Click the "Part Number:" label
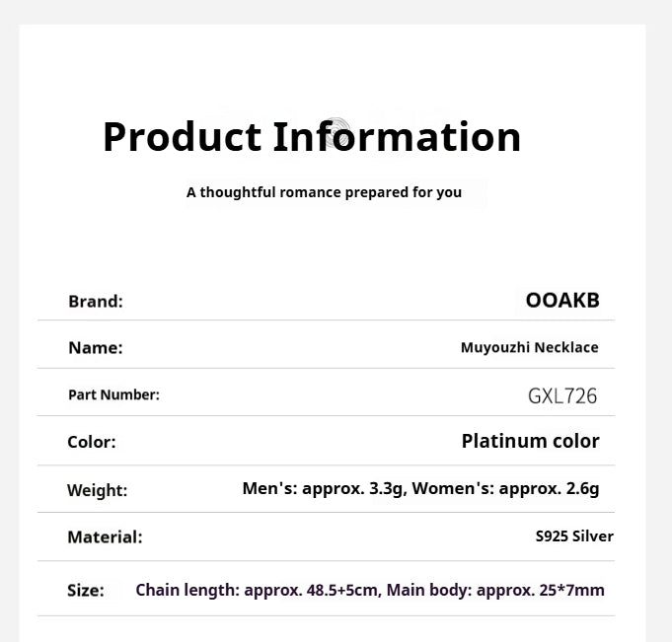Screen dimensions: 672x642 113,395
